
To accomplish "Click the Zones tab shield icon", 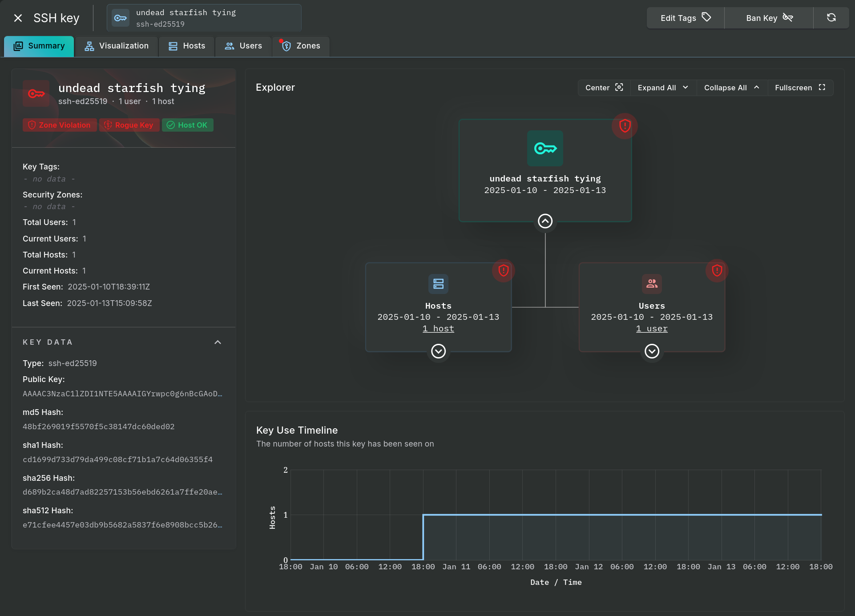I will pos(286,46).
